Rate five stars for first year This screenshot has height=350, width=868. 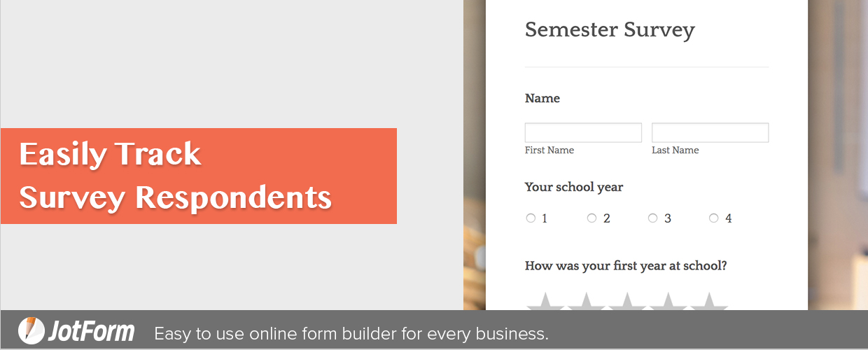coord(709,302)
